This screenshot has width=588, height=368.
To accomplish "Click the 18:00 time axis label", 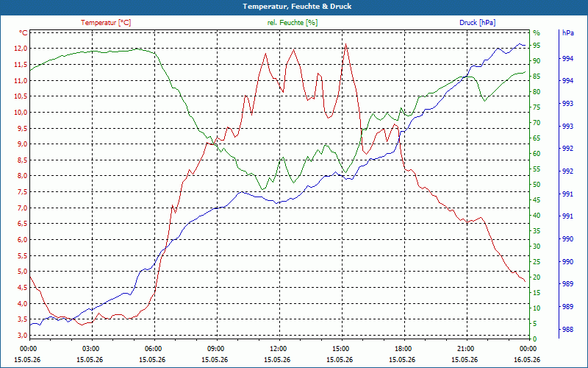I will coord(403,348).
